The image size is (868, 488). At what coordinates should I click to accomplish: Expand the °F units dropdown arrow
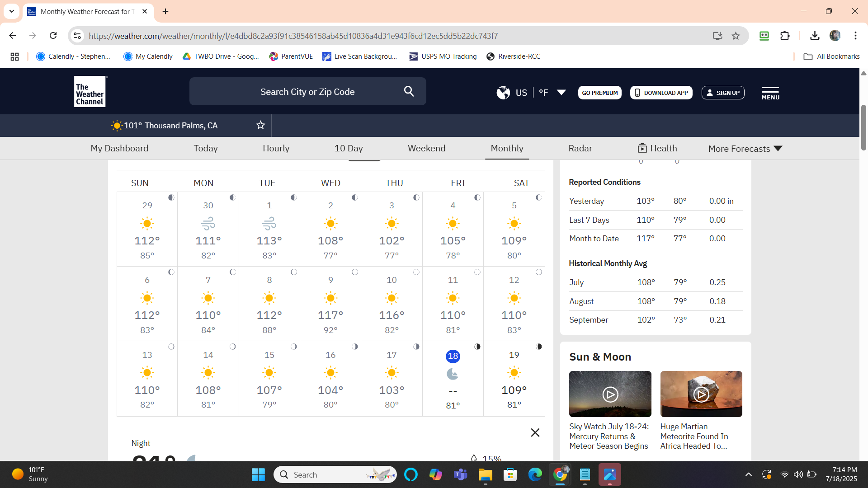(561, 93)
